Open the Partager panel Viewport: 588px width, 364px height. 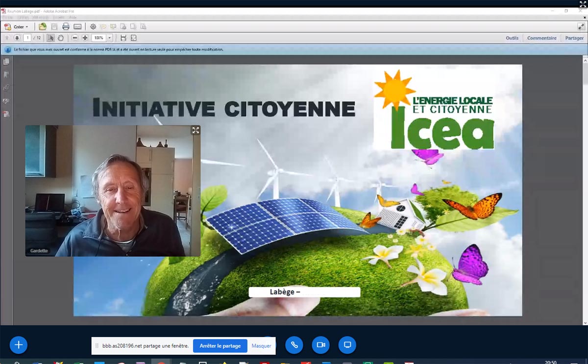574,38
